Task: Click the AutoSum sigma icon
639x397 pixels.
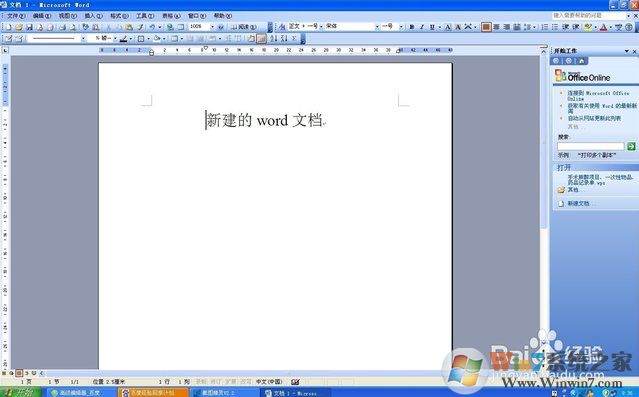Action: pos(293,39)
